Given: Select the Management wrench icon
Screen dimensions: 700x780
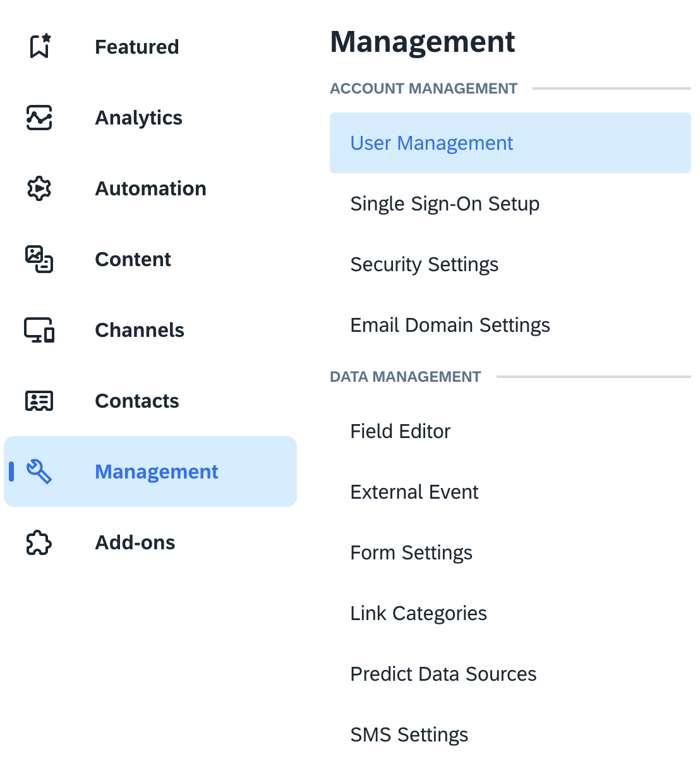Looking at the screenshot, I should (x=39, y=471).
